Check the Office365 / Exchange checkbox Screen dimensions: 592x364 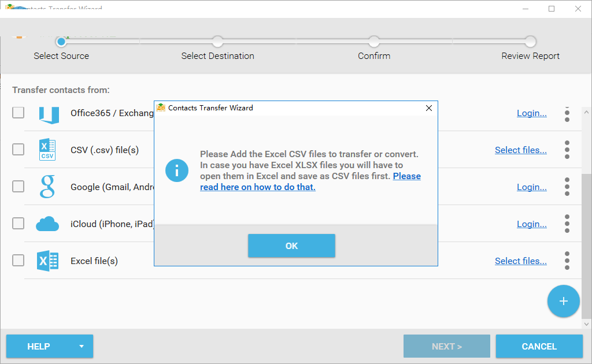18,113
